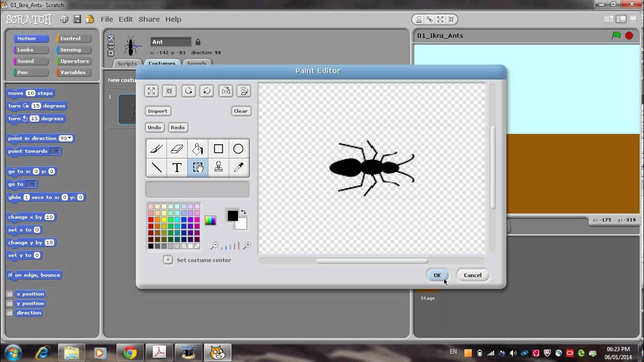Set rotation style to can rotate
The image size is (644, 362).
pyautogui.click(x=111, y=38)
